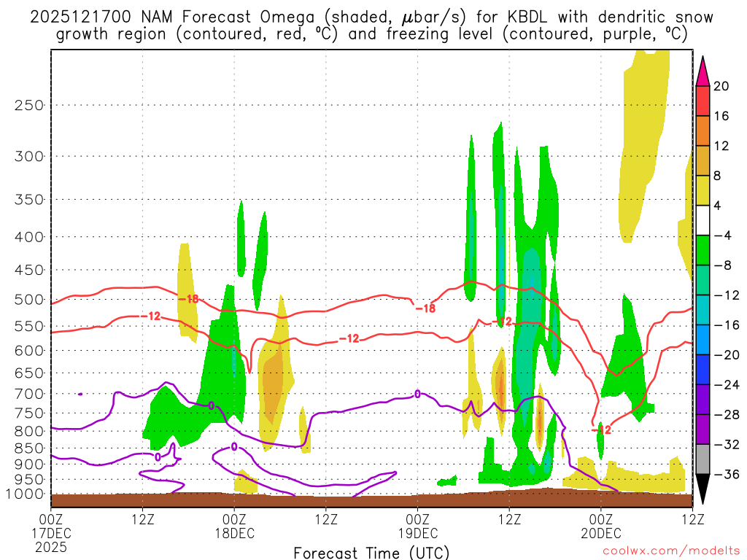
Task: Click the purple 0 label near 00Z 19DEC
Action: (x=418, y=394)
